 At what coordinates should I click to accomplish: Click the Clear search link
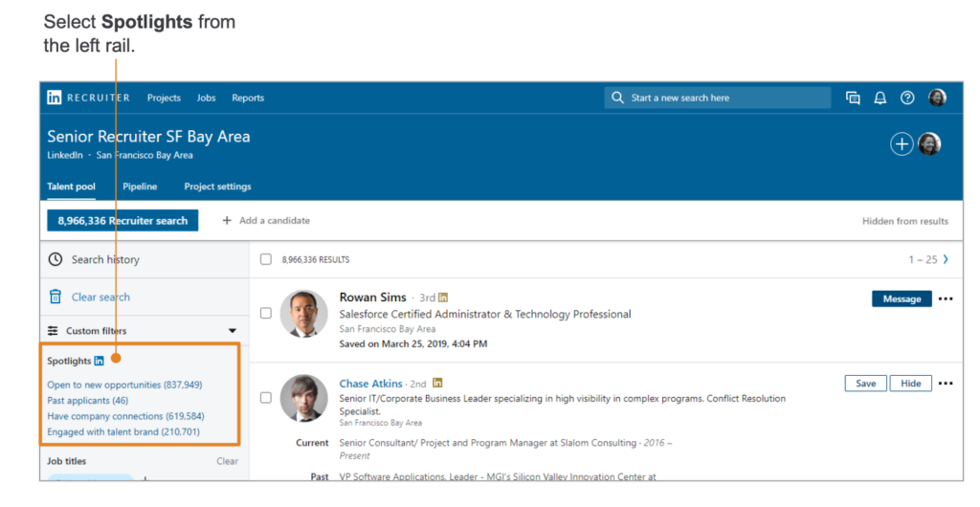tap(100, 298)
